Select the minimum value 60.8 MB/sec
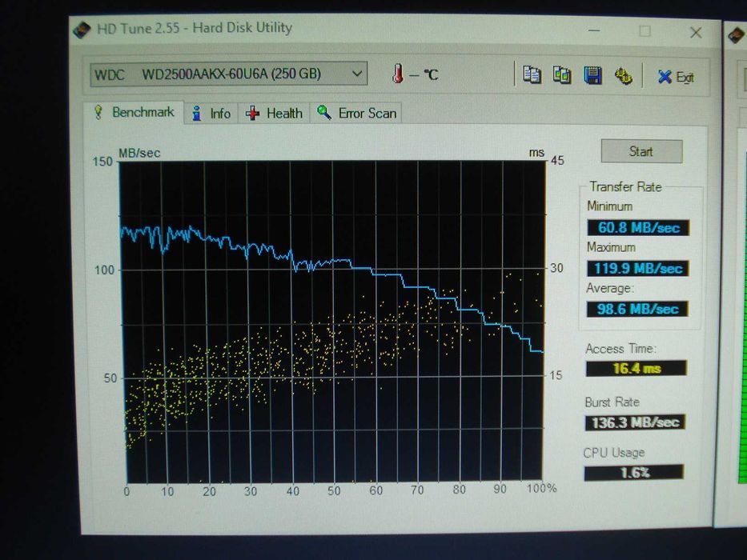Screen dimensions: 747x560 [x=638, y=228]
